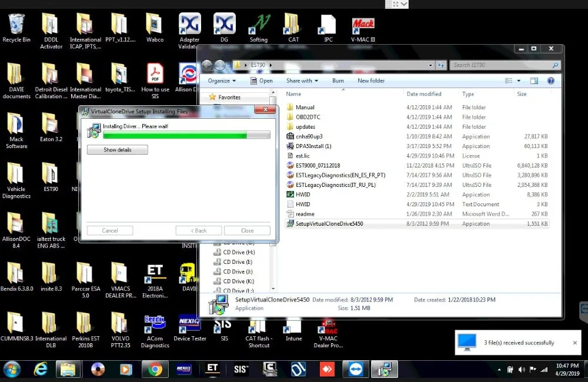
Task: Select CD Drive (H:) in navigation pane
Action: click(x=239, y=252)
